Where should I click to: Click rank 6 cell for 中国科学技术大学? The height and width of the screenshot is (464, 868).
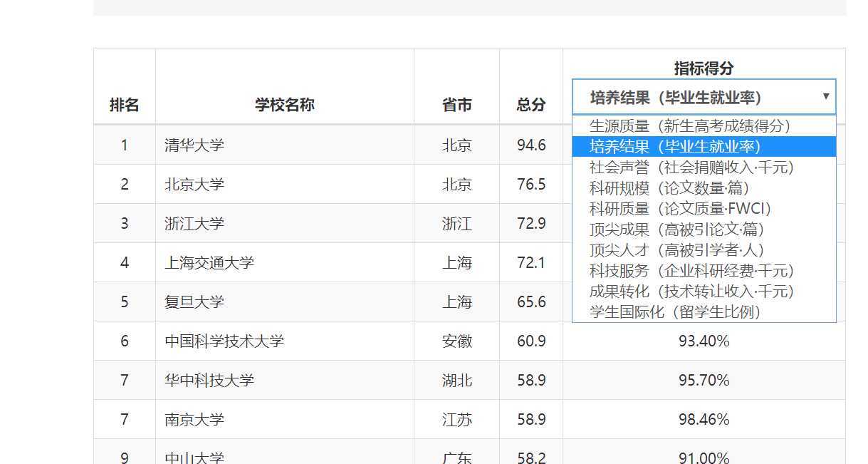[125, 341]
